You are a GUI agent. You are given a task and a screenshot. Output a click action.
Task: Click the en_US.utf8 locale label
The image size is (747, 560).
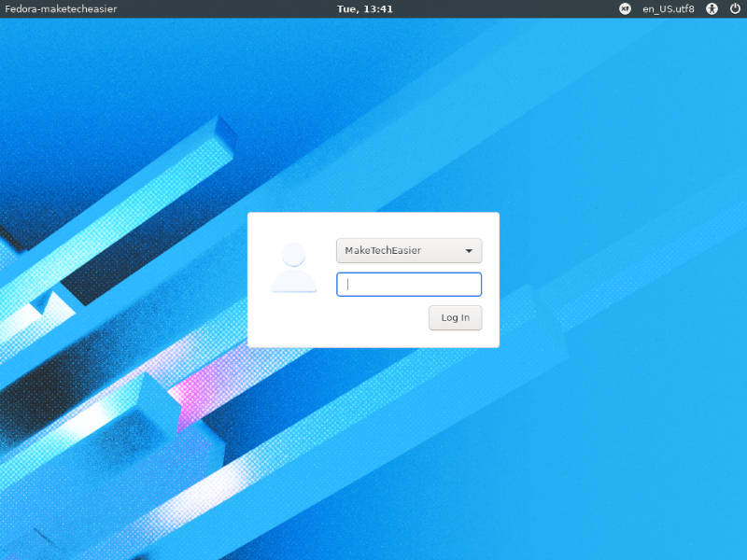point(668,8)
